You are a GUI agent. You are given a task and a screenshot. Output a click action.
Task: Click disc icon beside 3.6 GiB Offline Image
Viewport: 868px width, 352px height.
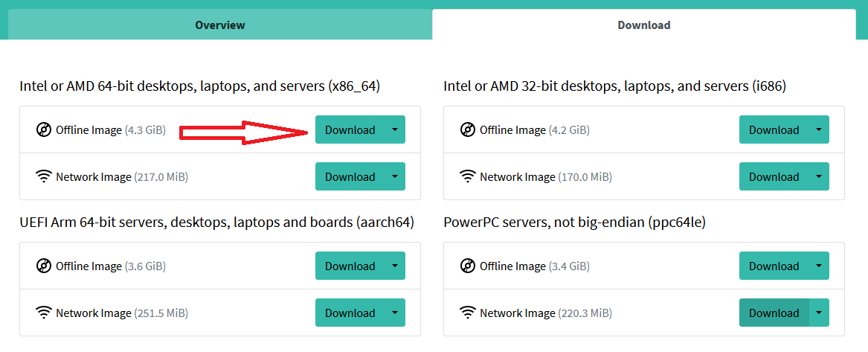point(43,266)
